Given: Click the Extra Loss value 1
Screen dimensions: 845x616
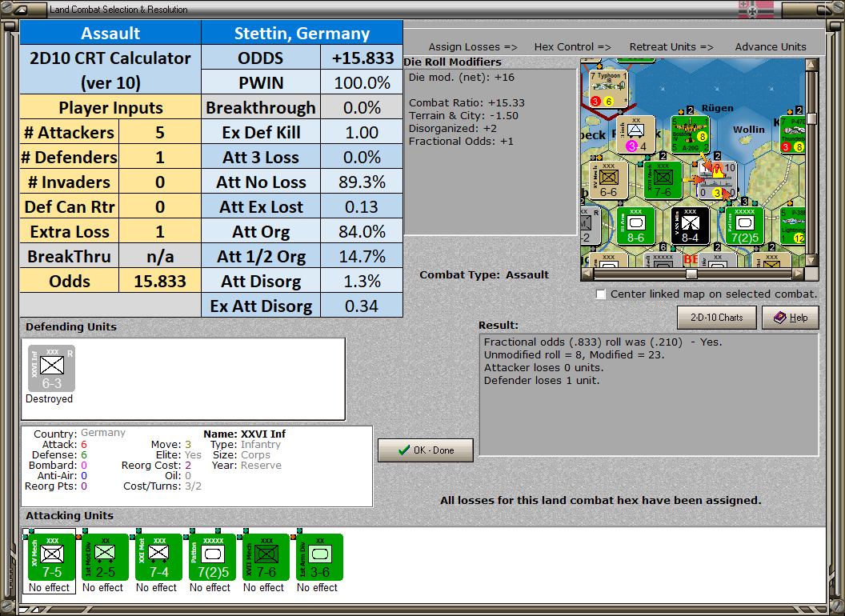Looking at the screenshot, I should [159, 231].
